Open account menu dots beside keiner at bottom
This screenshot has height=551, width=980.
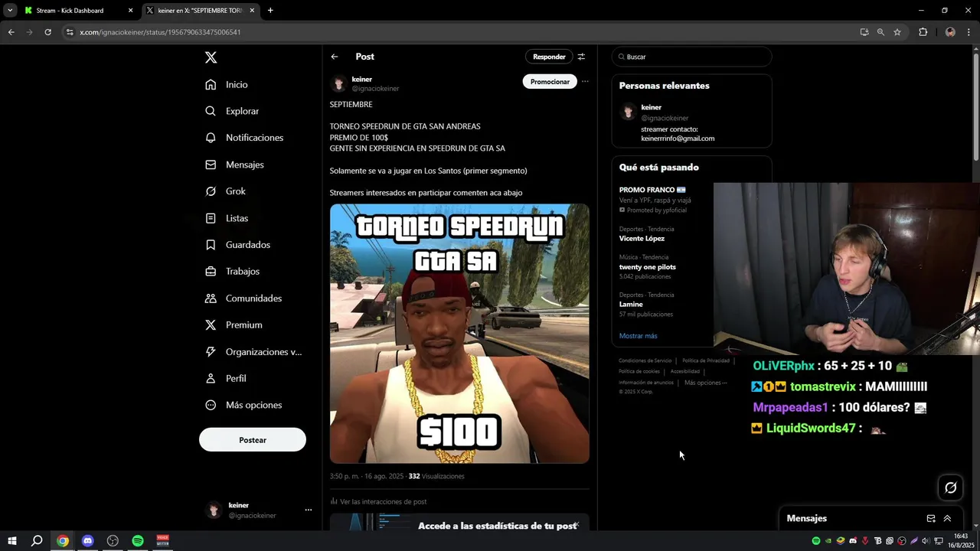(309, 510)
